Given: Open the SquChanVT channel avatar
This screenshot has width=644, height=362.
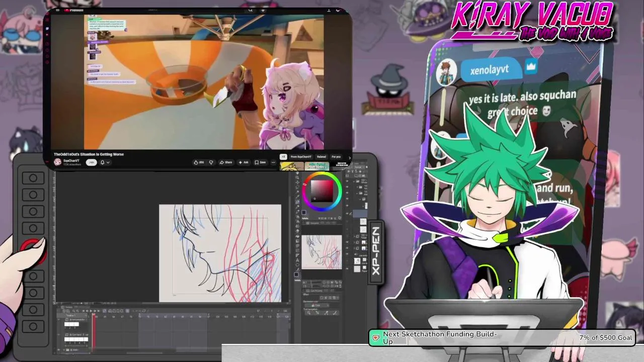Looking at the screenshot, I should coord(57,162).
